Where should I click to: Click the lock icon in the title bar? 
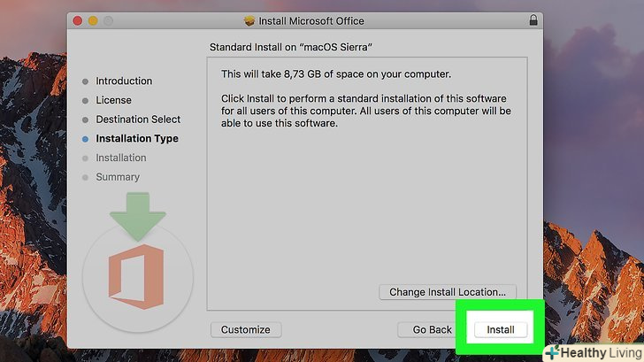tap(533, 20)
